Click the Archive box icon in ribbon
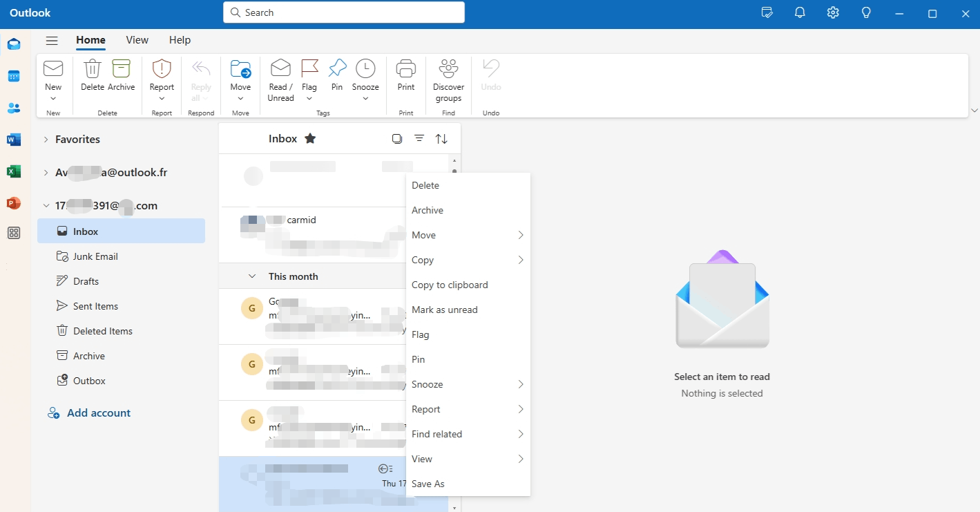Screen dimensions: 980x512 [x=121, y=68]
